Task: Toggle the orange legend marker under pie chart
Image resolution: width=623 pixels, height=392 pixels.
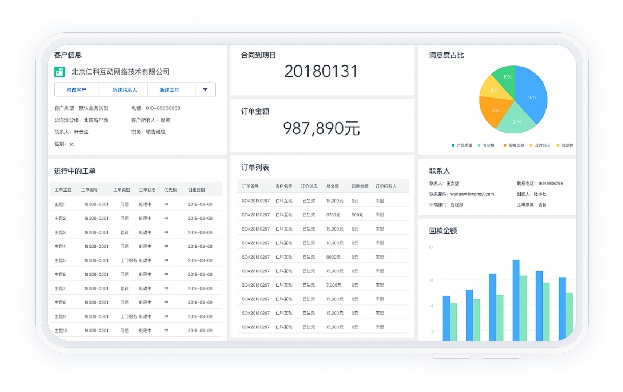Action: click(505, 145)
